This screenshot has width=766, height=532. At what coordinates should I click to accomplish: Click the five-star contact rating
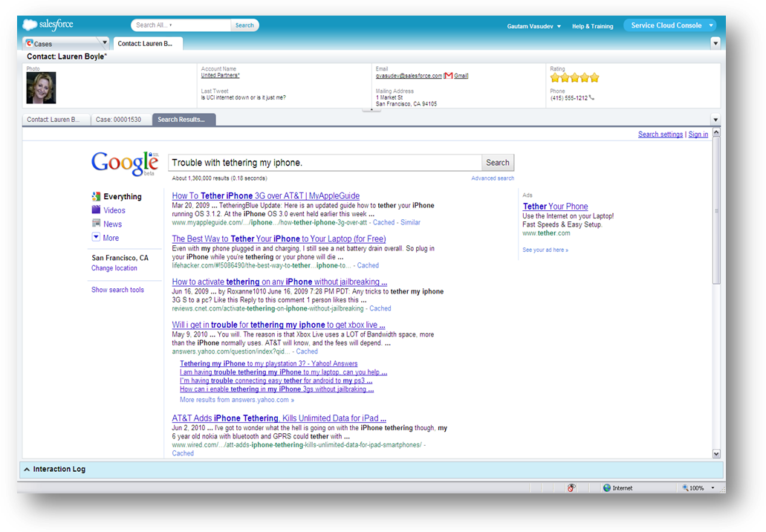point(574,78)
